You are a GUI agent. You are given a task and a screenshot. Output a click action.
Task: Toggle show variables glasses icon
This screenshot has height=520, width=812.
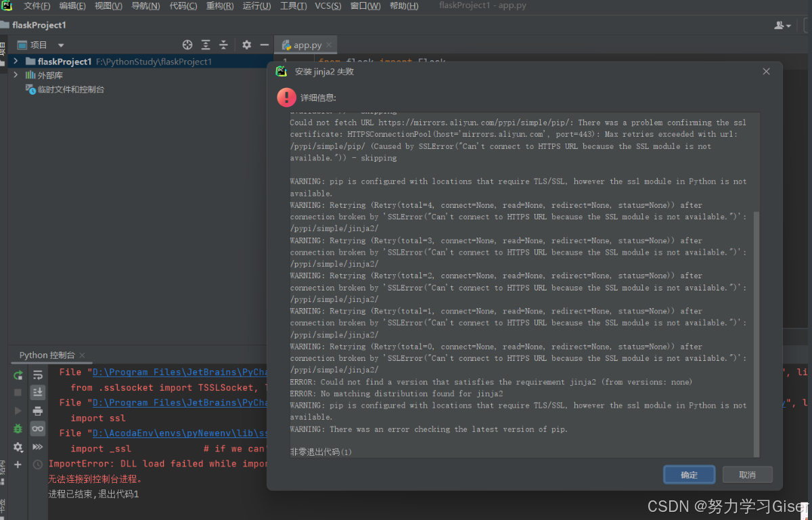[x=38, y=429]
